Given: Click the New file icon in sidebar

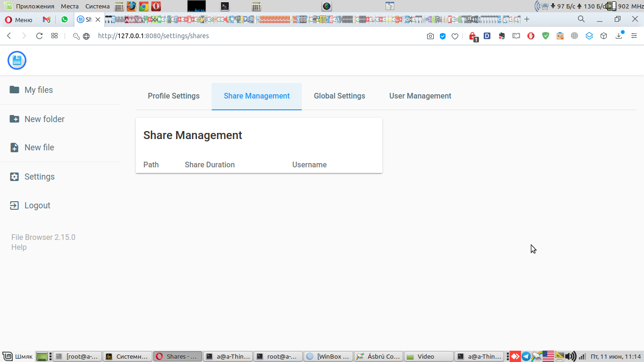Looking at the screenshot, I should [x=14, y=147].
